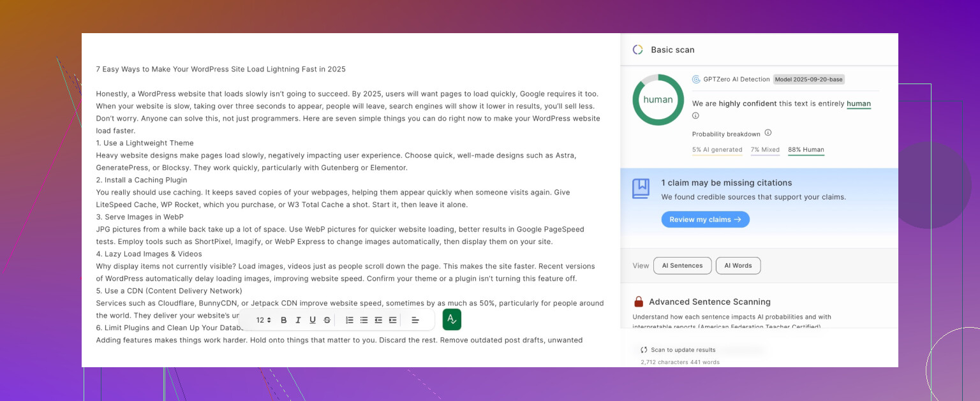Image resolution: width=980 pixels, height=401 pixels.
Task: Click the Review my claims button
Action: 705,219
